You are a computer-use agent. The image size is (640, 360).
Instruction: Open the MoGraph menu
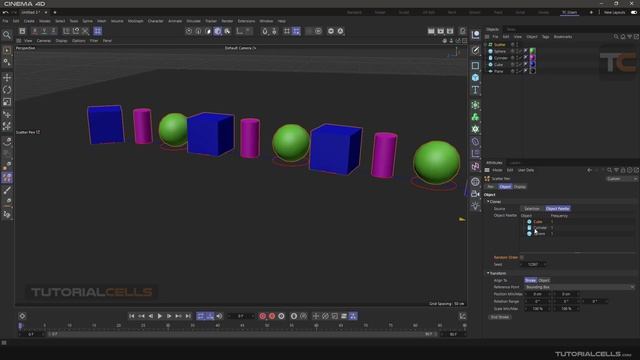(136, 21)
